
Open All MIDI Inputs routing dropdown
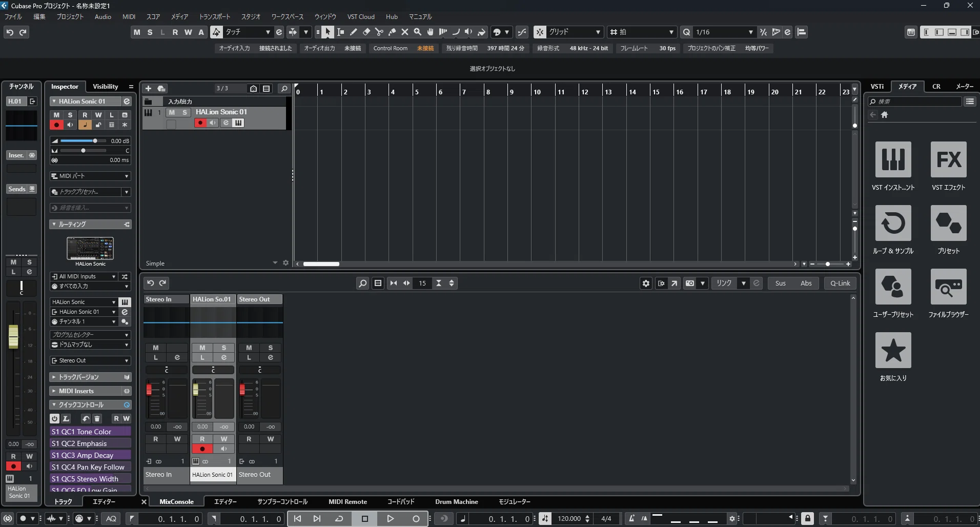pyautogui.click(x=84, y=276)
